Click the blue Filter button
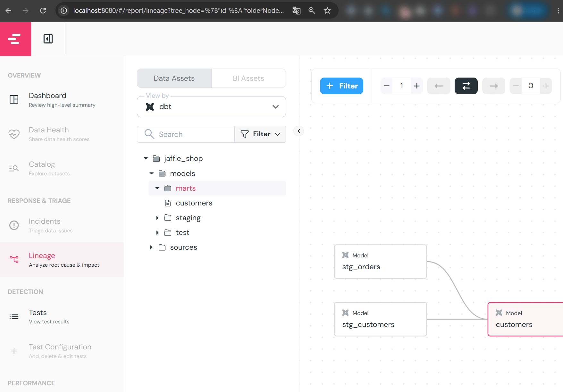 pyautogui.click(x=341, y=86)
